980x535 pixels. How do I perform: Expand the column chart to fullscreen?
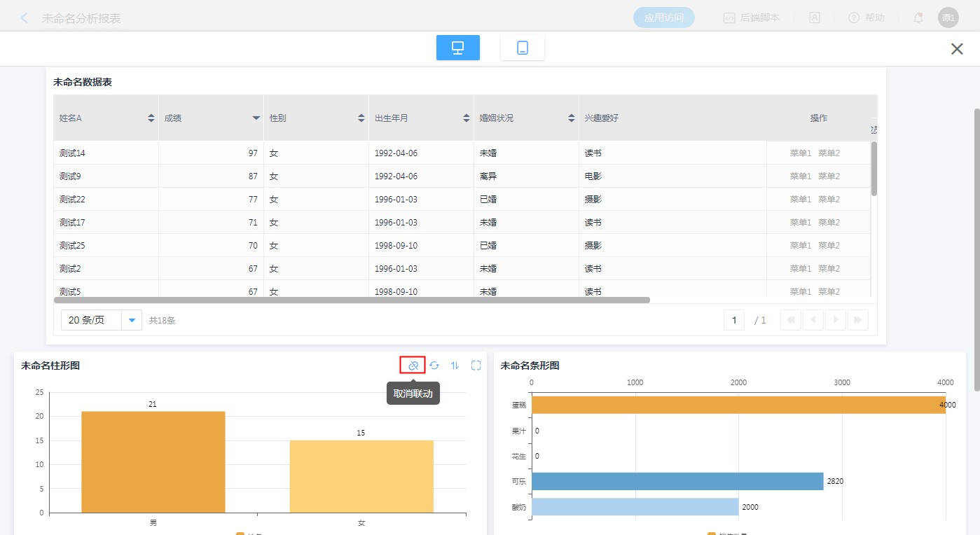476,366
